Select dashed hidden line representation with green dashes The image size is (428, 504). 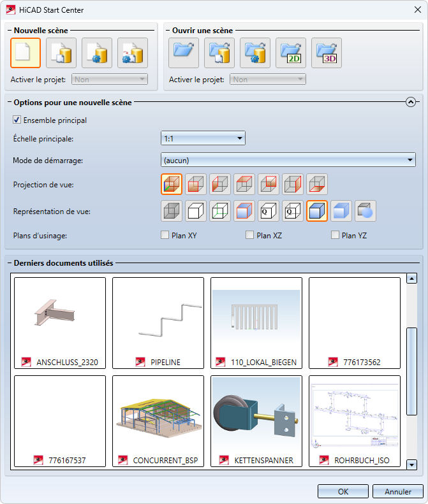(220, 211)
